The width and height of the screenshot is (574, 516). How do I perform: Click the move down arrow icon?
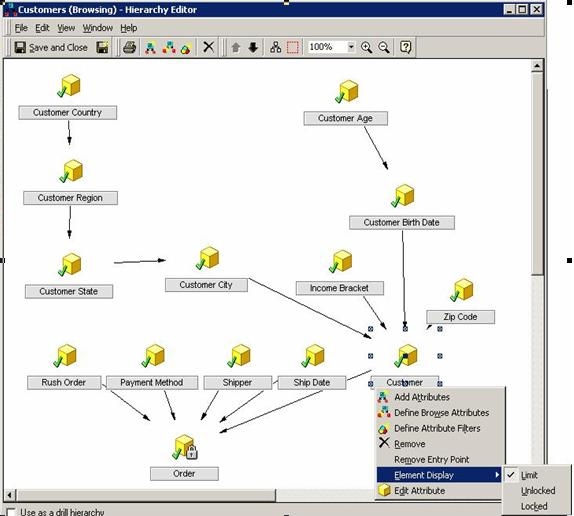253,47
